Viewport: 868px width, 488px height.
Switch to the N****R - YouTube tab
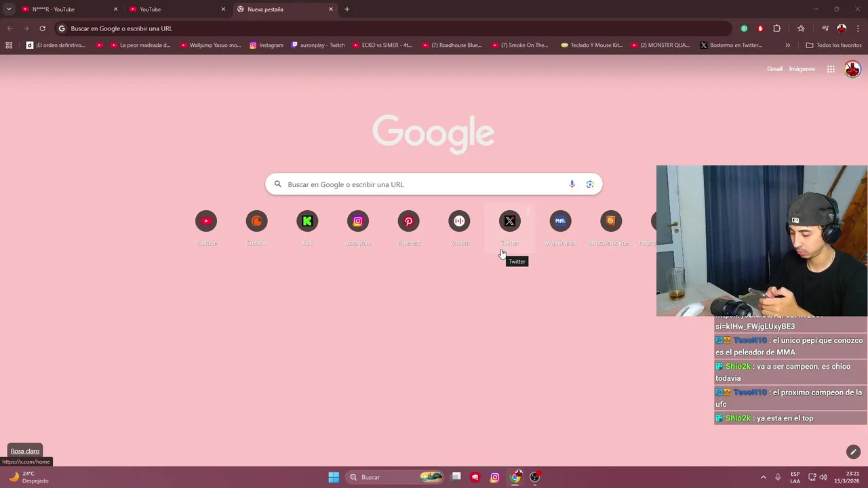click(x=70, y=9)
